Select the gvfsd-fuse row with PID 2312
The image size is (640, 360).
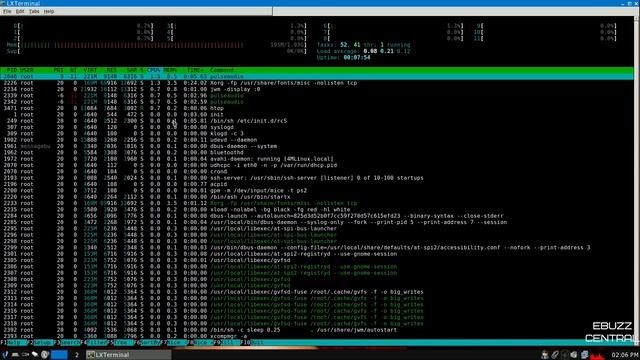(x=317, y=292)
